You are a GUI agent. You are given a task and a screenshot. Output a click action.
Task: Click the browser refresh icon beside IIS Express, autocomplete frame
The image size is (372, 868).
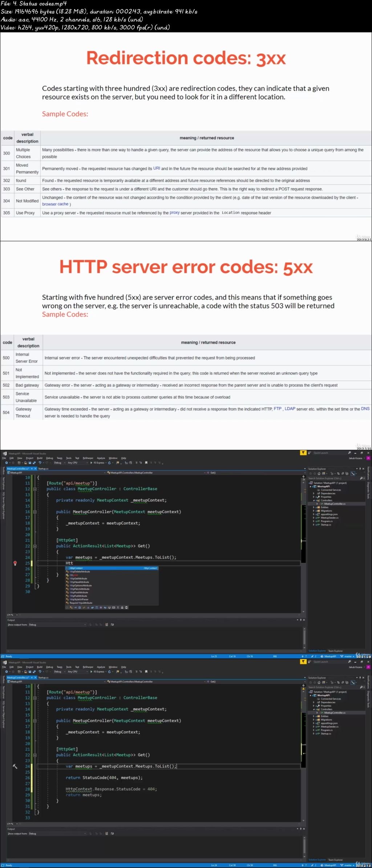(x=109, y=463)
